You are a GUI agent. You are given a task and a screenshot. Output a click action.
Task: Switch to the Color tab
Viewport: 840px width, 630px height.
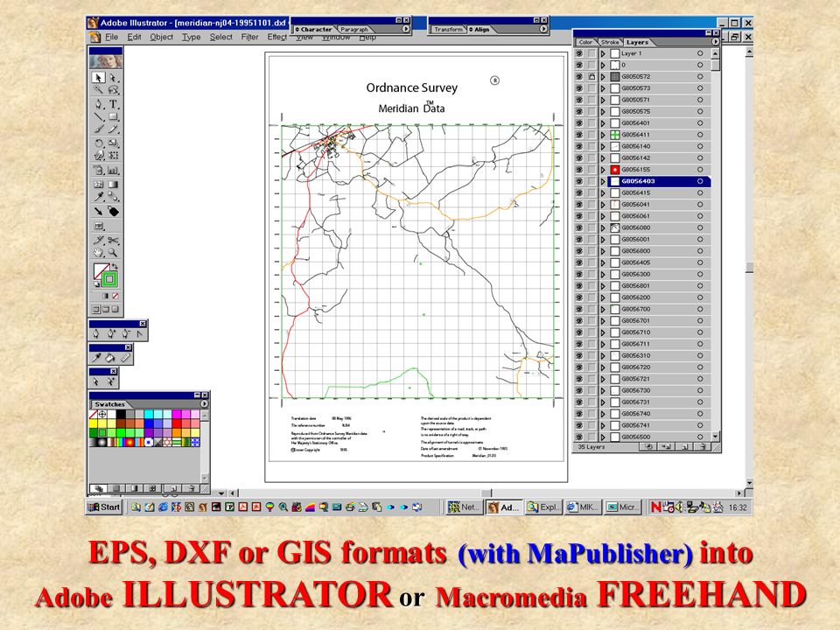585,42
